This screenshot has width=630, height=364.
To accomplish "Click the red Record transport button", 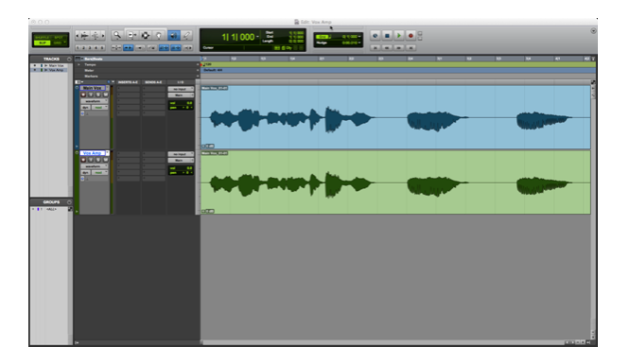I will pos(411,35).
